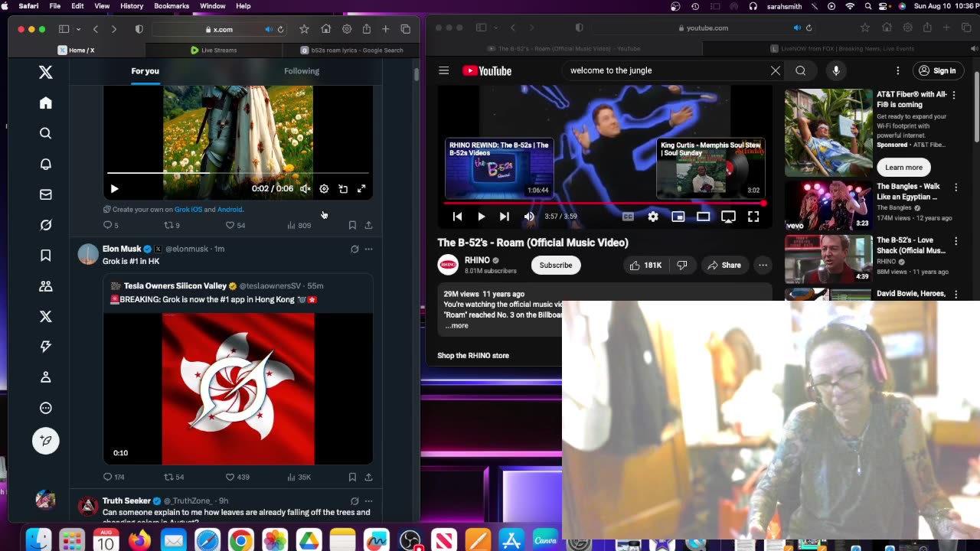Viewport: 980px width, 551px height.
Task: Dislike the Roam video
Action: (x=681, y=266)
